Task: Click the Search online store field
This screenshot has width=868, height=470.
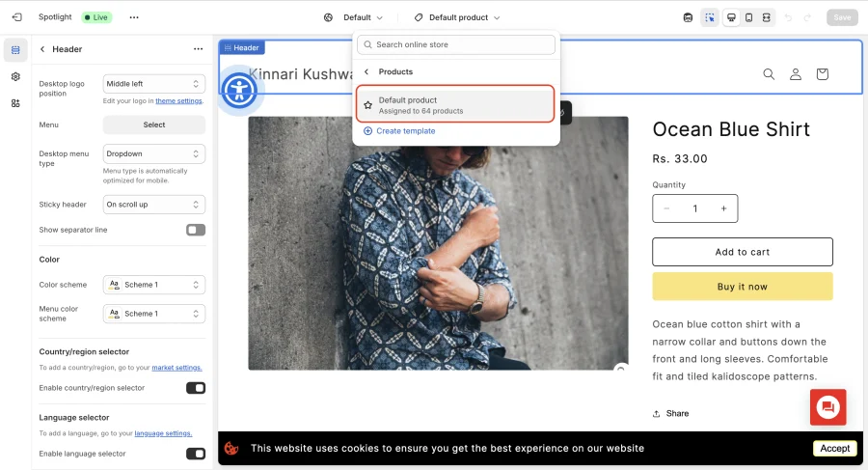Action: pyautogui.click(x=455, y=45)
